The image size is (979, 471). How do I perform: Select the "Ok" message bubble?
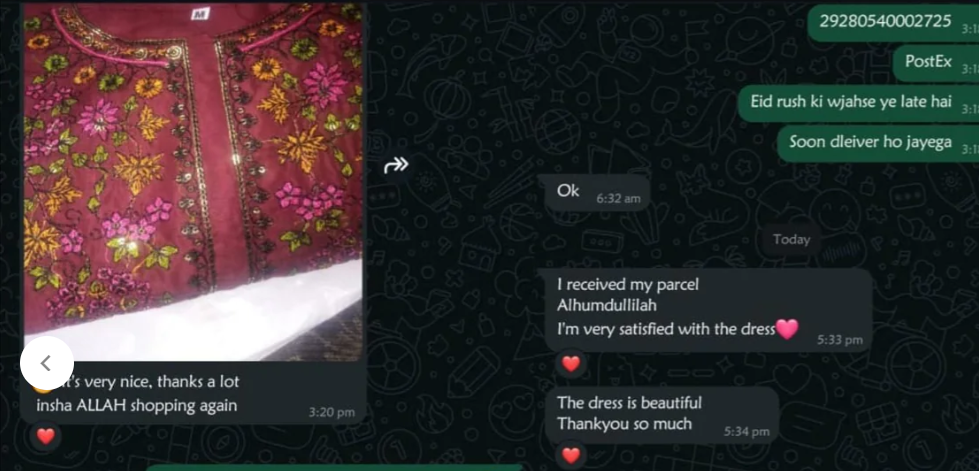pyautogui.click(x=598, y=193)
